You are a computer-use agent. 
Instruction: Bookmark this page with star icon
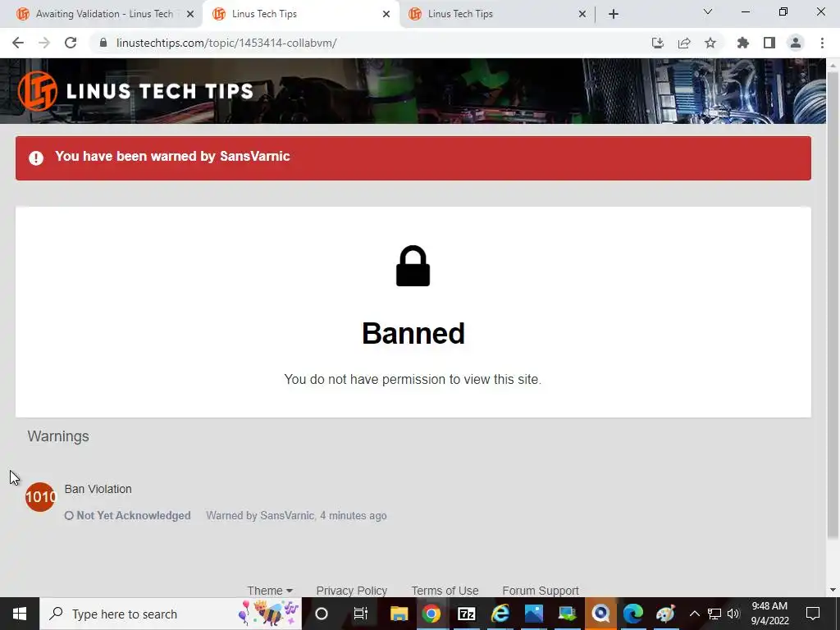(x=710, y=43)
